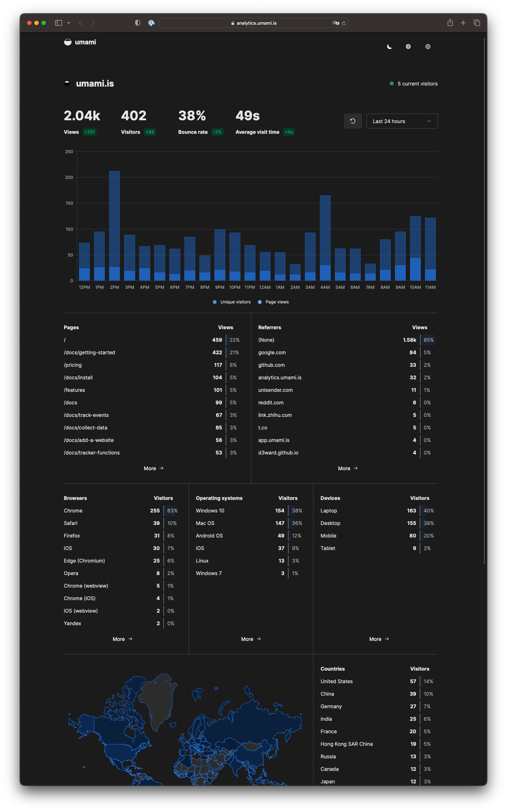The image size is (507, 812).
Task: Select Hong Kong SAR China row
Action: click(379, 744)
